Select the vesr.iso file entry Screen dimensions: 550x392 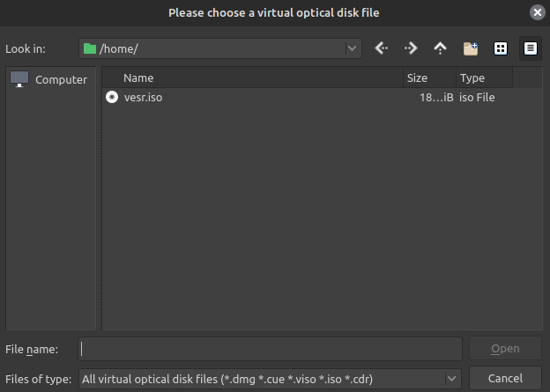coord(144,97)
